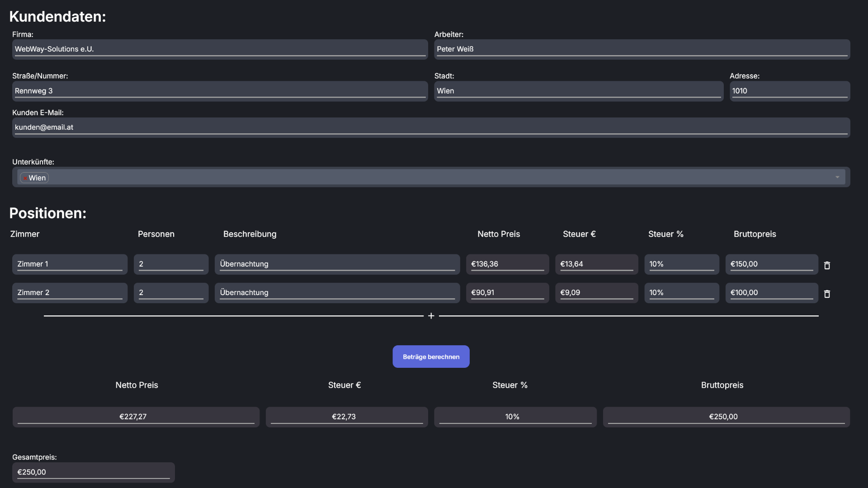
Task: Delete the Zimmer 1 position row
Action: (827, 265)
